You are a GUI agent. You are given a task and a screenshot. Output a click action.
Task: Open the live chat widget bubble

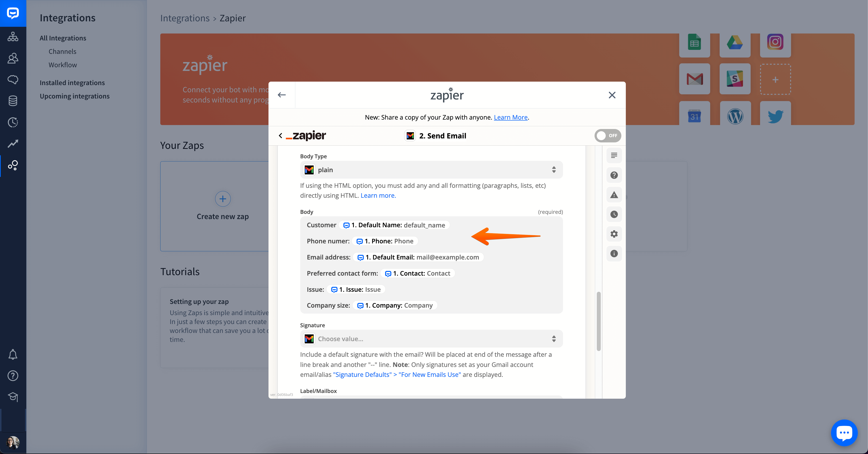click(844, 433)
